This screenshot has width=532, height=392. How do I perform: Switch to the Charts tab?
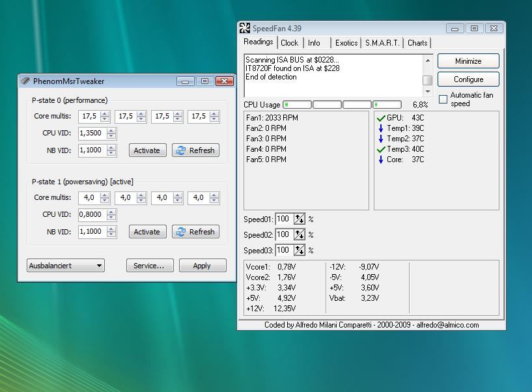(x=417, y=43)
